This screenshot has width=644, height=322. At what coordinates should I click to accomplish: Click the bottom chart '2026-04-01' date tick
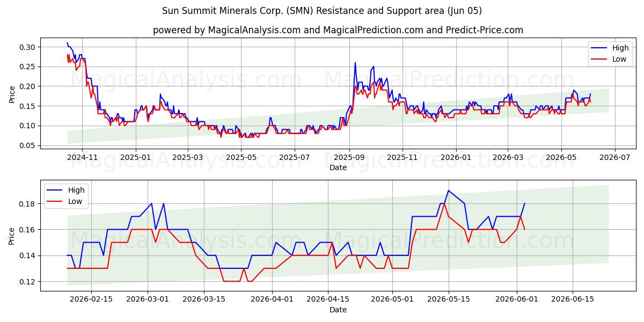pyautogui.click(x=272, y=299)
